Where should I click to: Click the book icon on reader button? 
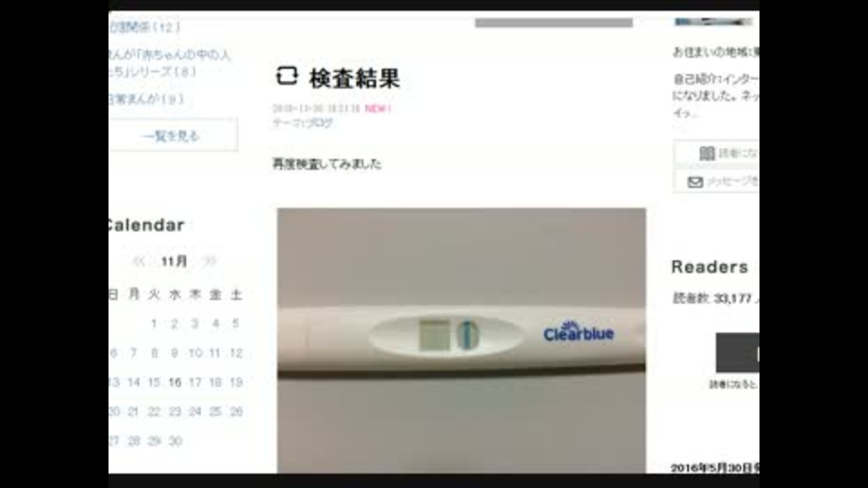707,154
